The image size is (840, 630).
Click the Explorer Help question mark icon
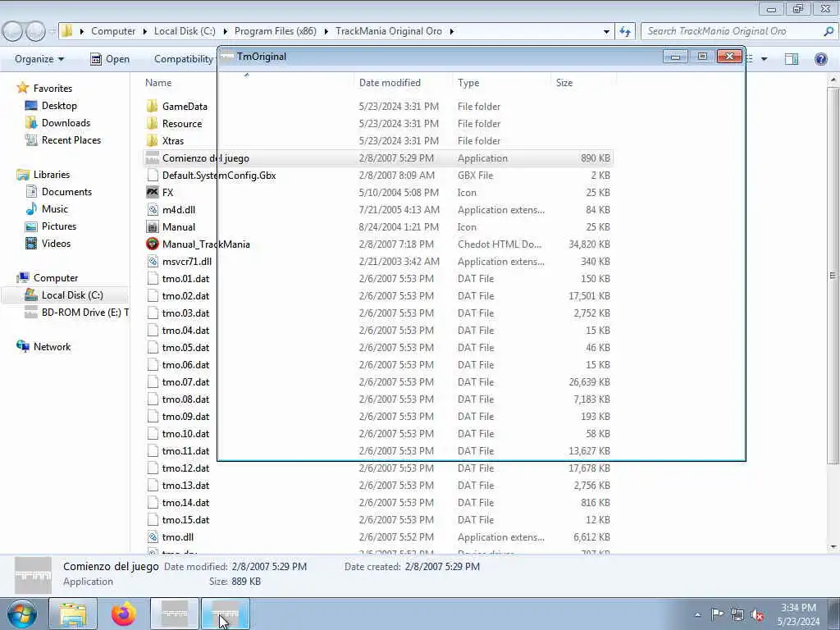(x=820, y=59)
